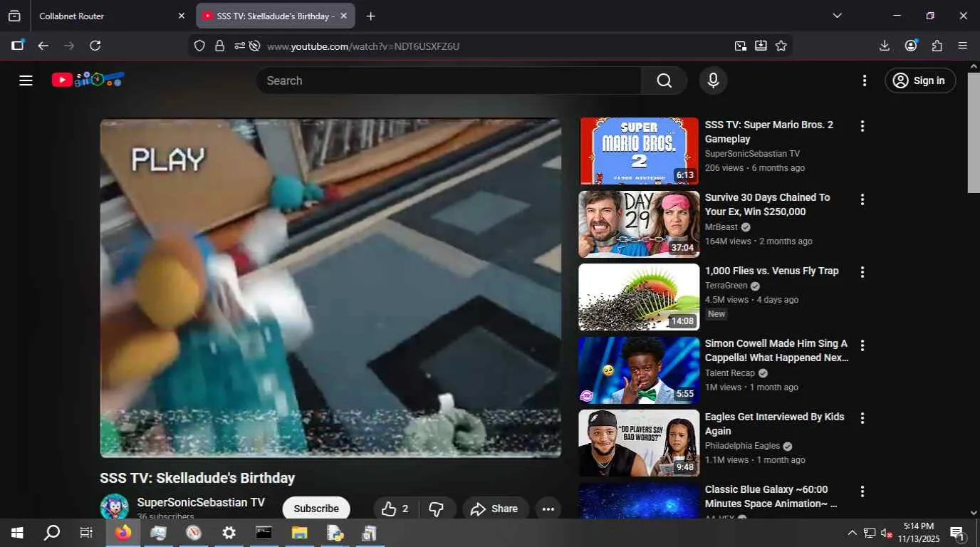Click the main video player

pos(330,288)
